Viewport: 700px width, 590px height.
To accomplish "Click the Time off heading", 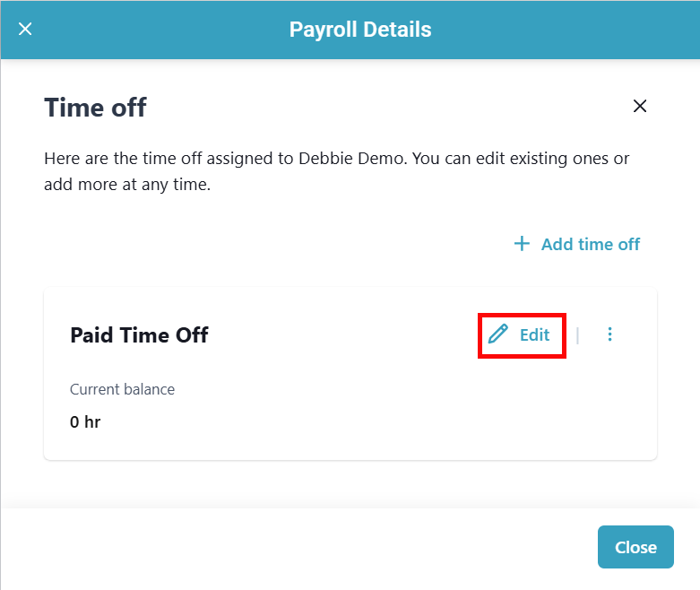I will click(x=95, y=108).
